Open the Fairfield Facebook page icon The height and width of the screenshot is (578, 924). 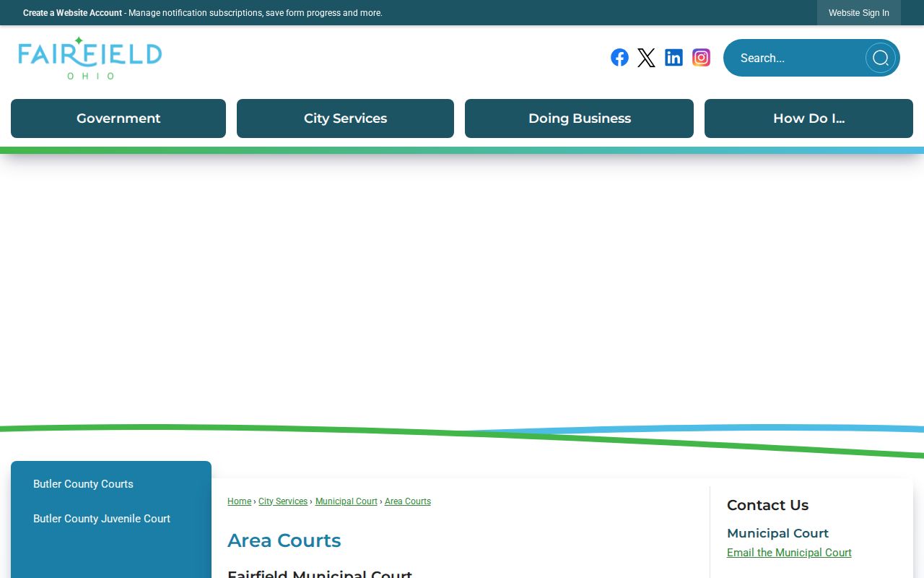point(619,58)
